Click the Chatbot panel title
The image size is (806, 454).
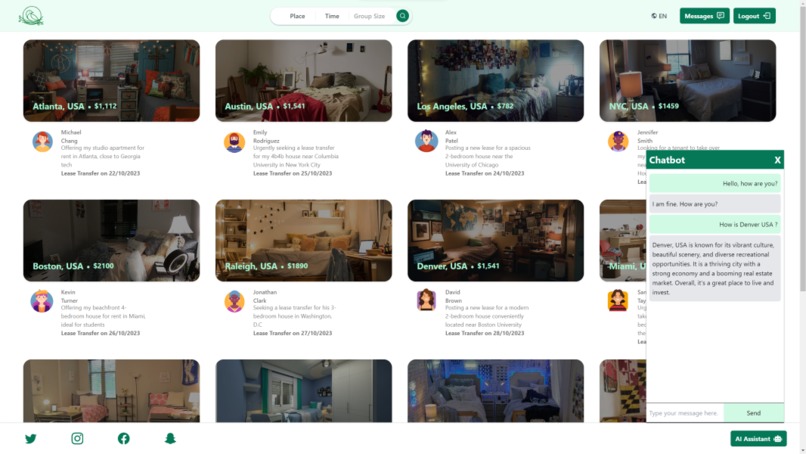tap(667, 160)
